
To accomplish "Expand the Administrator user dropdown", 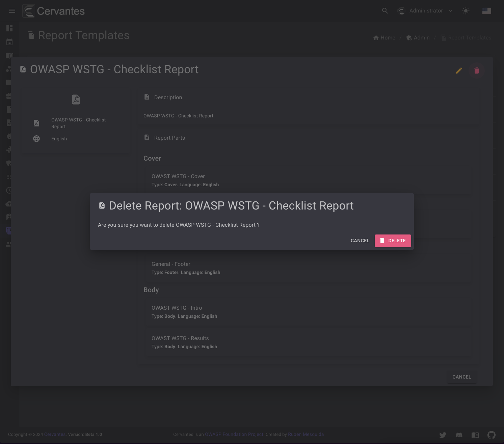I will pyautogui.click(x=425, y=11).
